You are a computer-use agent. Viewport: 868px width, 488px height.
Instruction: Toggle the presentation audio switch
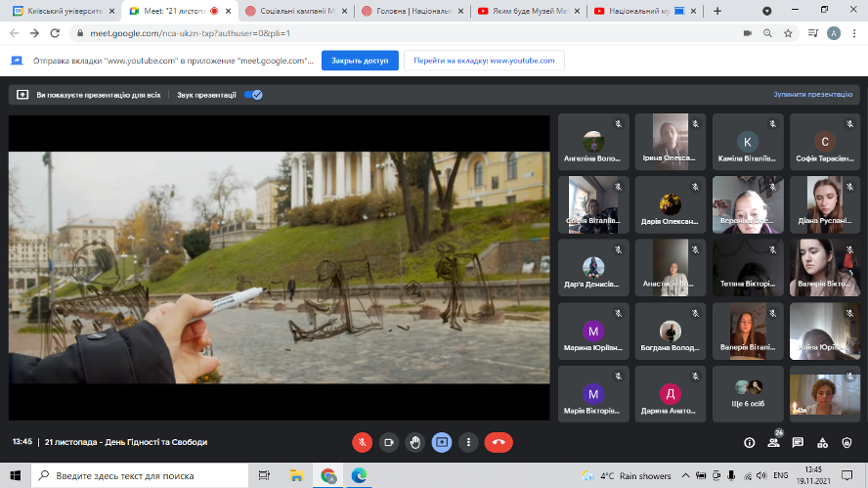(x=253, y=95)
